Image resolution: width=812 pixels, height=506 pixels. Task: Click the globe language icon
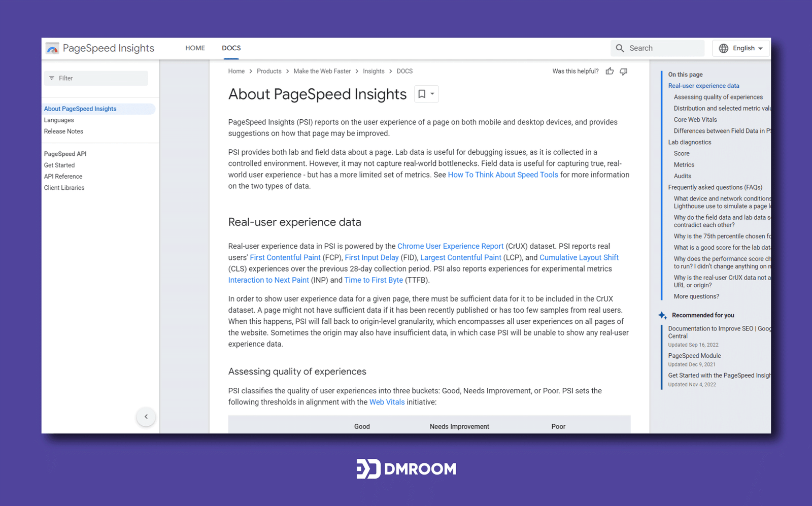724,48
